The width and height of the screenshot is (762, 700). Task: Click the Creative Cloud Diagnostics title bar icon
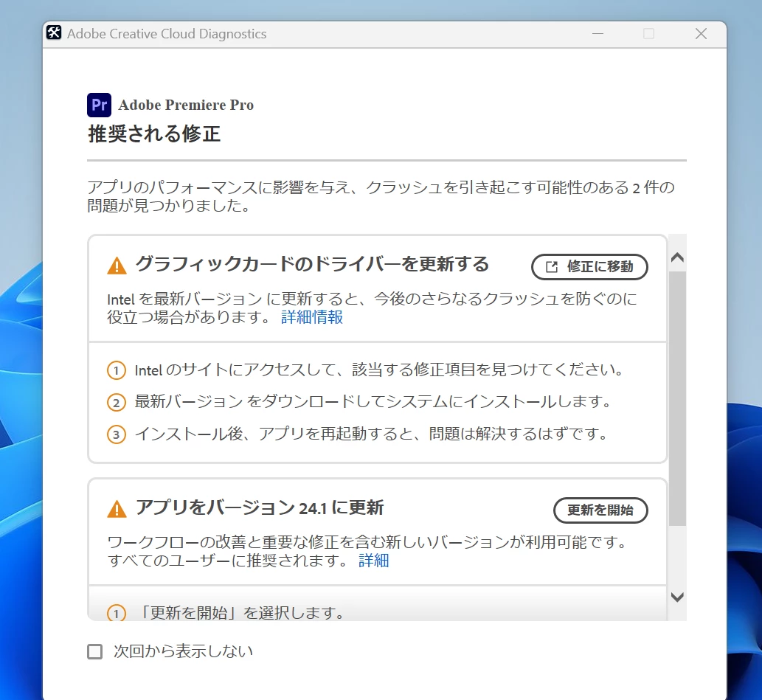54,32
